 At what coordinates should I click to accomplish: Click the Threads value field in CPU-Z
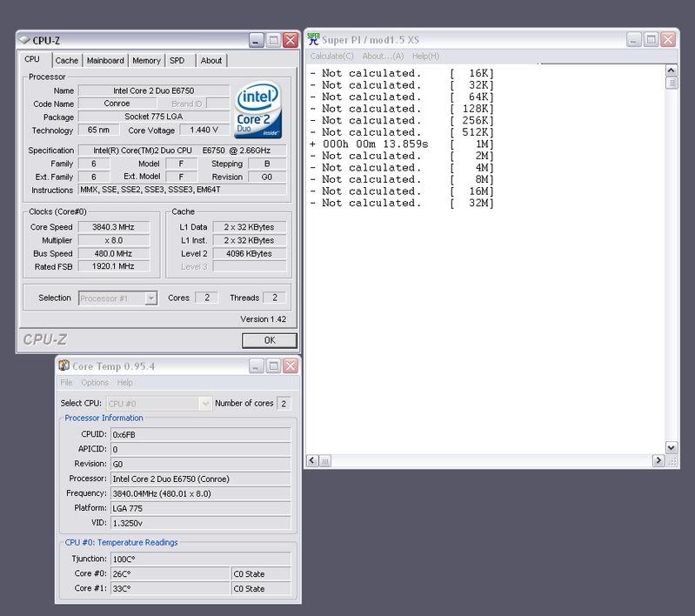tap(274, 298)
